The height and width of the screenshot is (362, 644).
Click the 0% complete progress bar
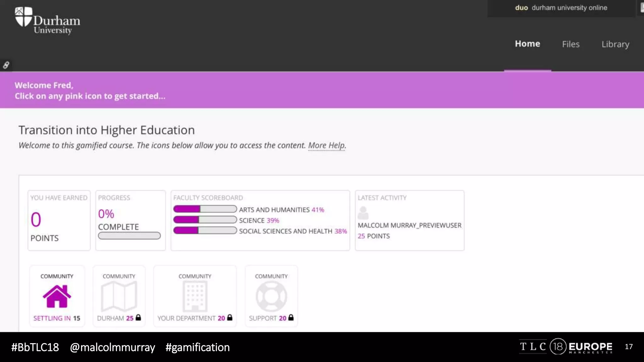click(129, 236)
